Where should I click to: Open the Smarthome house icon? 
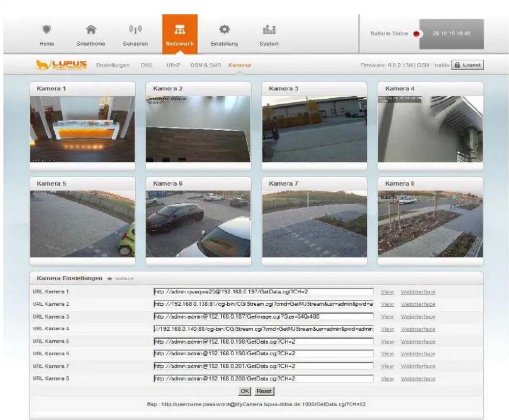click(x=91, y=30)
